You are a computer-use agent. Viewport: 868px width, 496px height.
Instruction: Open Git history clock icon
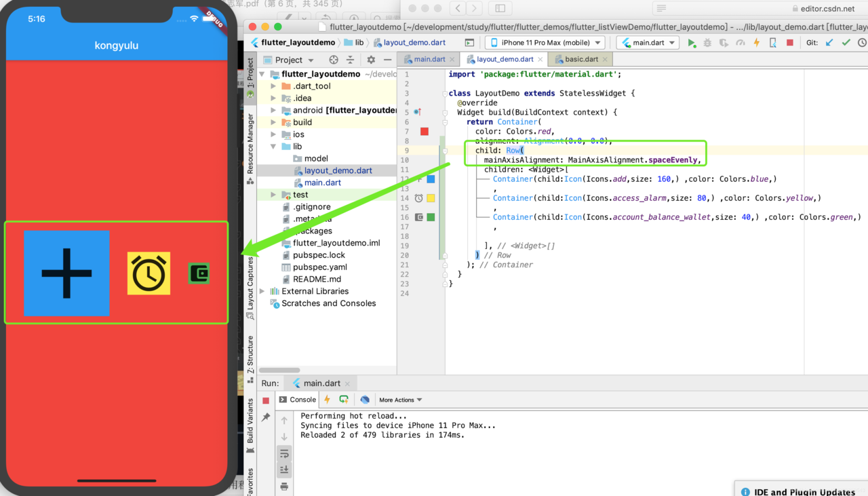[x=863, y=43]
